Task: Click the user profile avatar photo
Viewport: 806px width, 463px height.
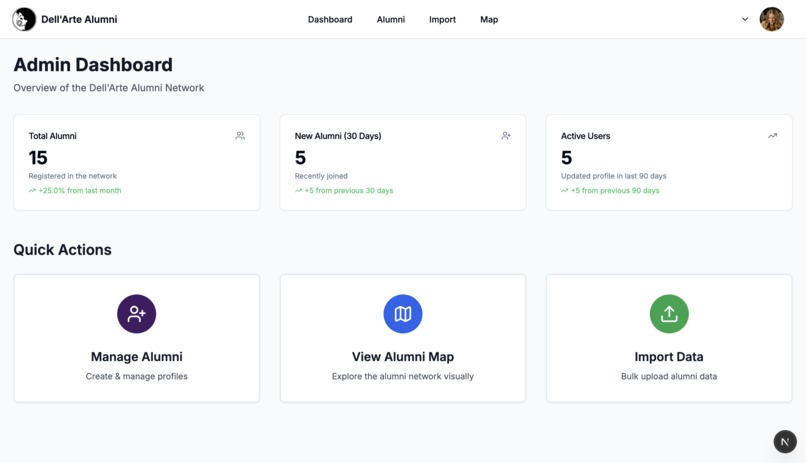Action: click(772, 20)
